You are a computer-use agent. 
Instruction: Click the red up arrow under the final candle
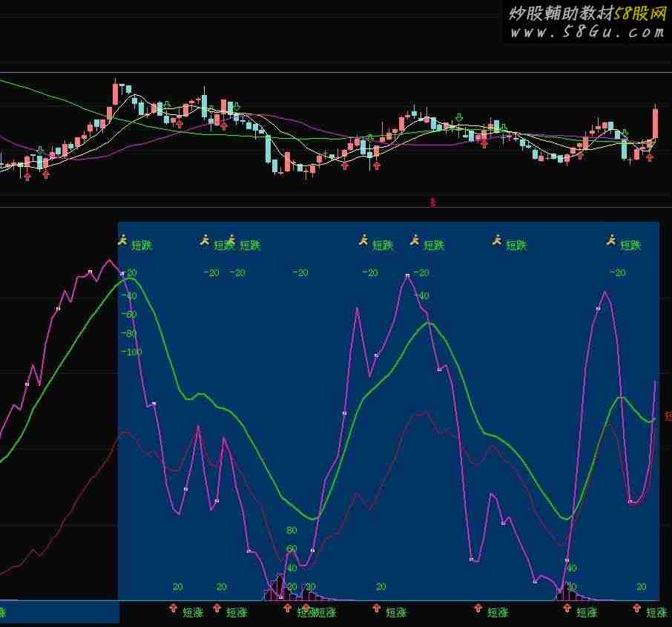[650, 157]
